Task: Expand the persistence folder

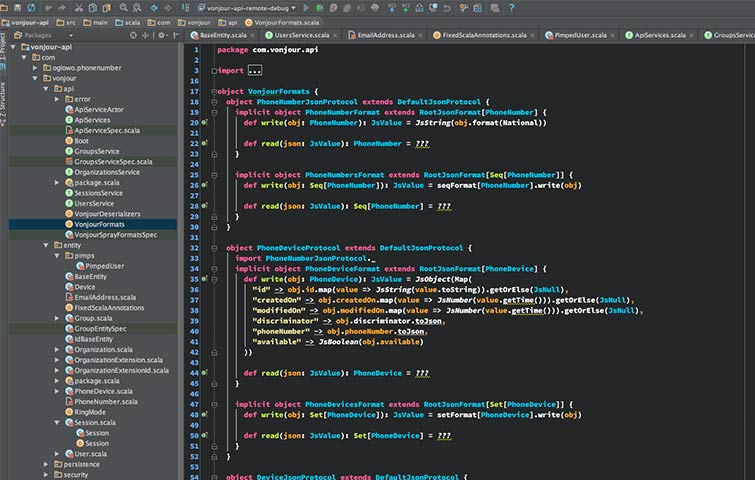Action: click(46, 465)
